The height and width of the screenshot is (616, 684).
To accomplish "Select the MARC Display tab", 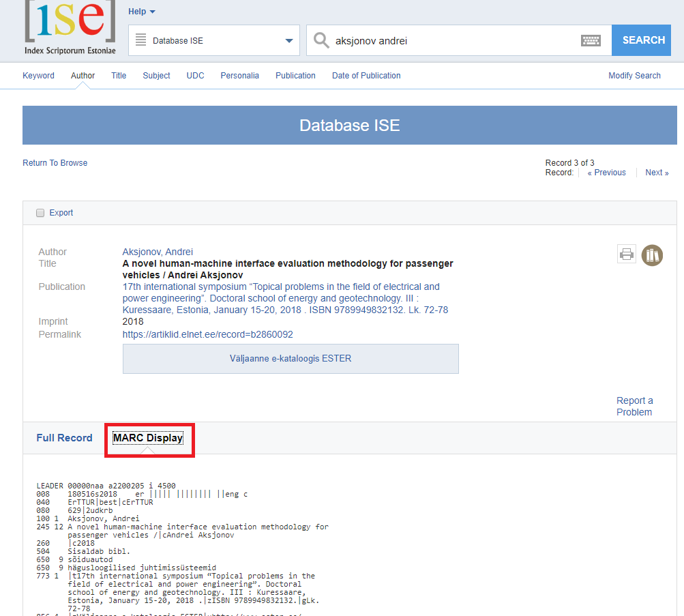I will (148, 438).
